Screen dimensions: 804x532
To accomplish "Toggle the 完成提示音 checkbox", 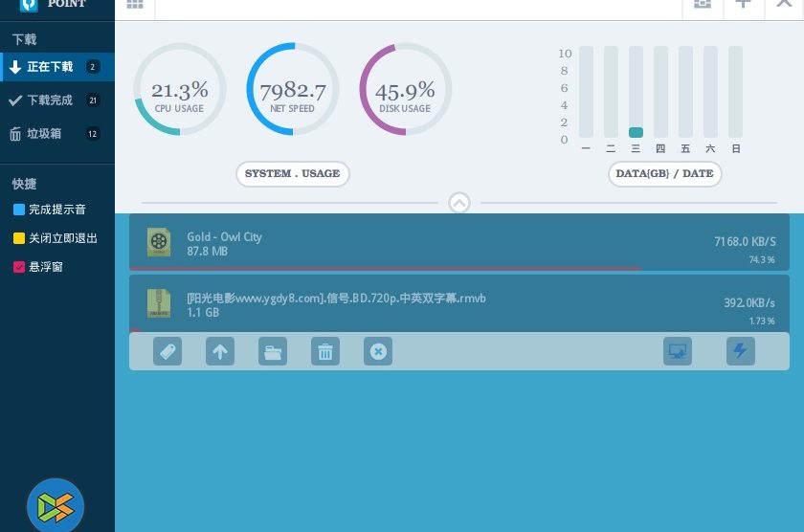I will point(19,210).
